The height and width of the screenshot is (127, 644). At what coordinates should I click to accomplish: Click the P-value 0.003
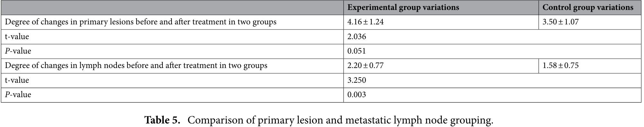click(357, 95)
